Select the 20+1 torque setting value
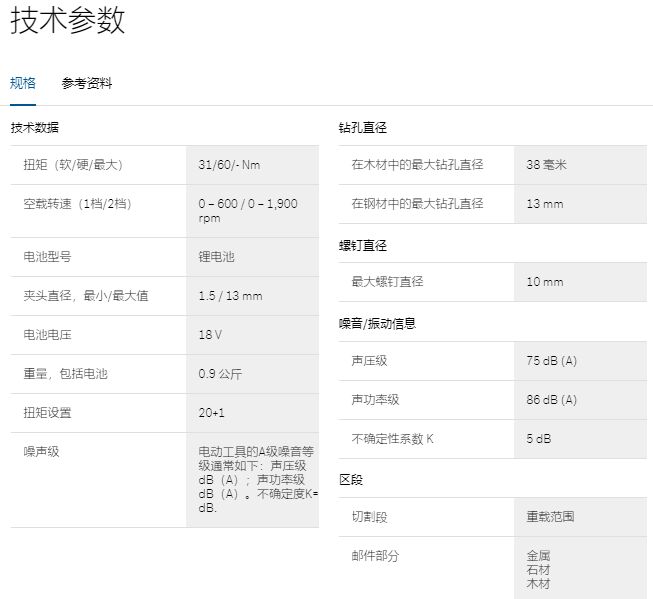The image size is (653, 599). point(212,412)
